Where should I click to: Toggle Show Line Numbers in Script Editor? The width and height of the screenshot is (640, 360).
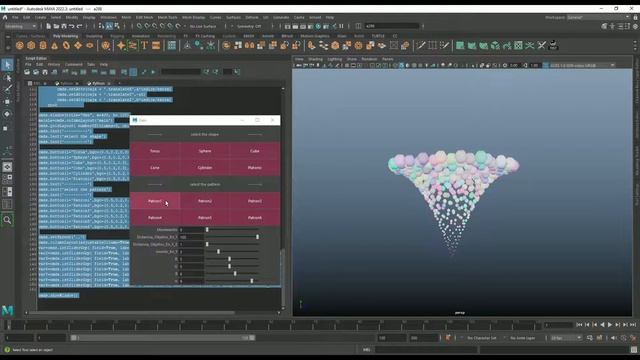tap(133, 72)
